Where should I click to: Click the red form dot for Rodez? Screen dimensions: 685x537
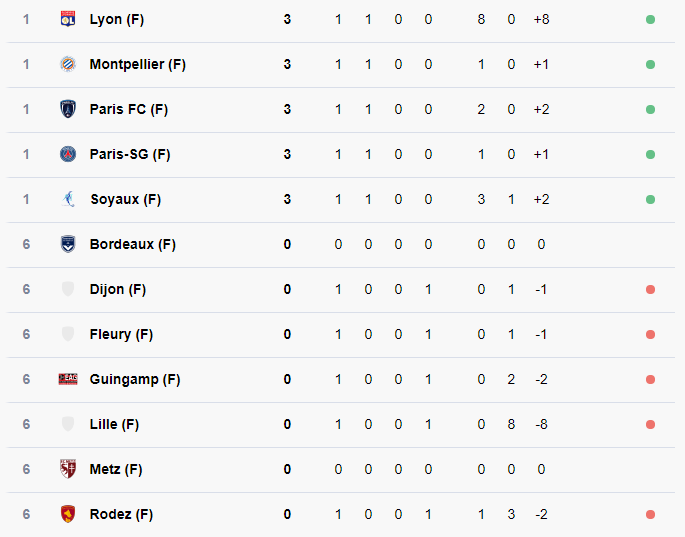click(x=650, y=514)
